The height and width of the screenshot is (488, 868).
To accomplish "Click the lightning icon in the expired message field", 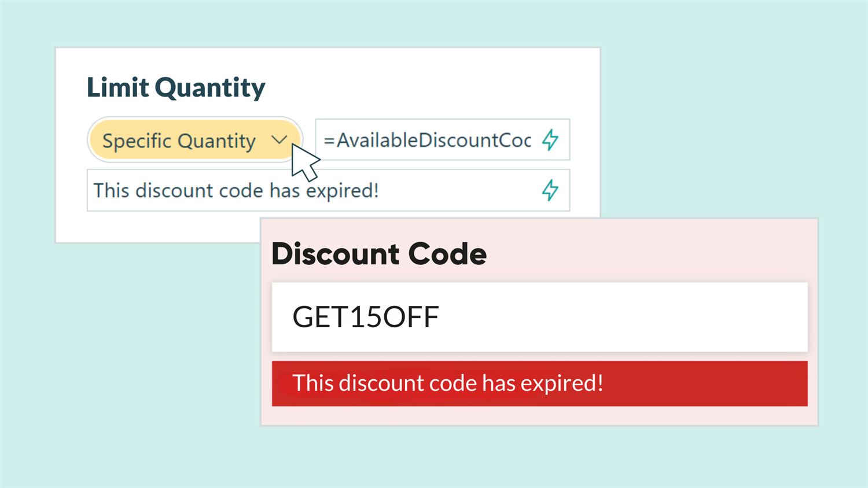I will [550, 190].
